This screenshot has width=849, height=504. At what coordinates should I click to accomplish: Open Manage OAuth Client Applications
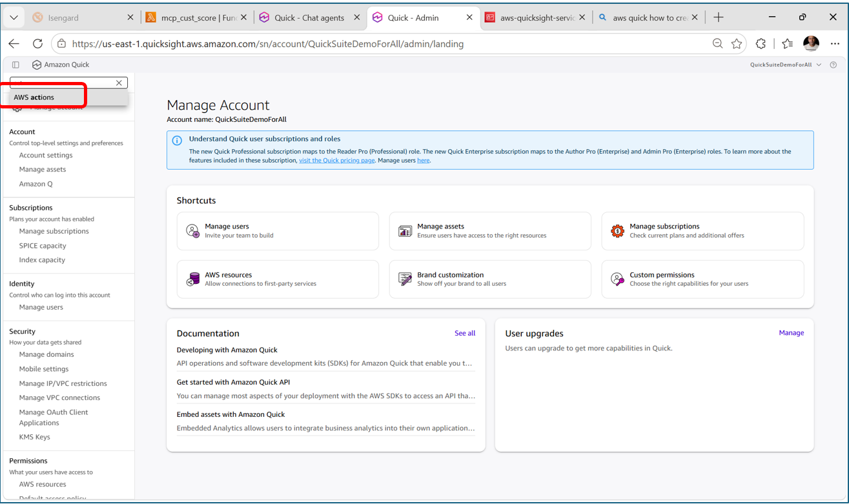coord(54,418)
